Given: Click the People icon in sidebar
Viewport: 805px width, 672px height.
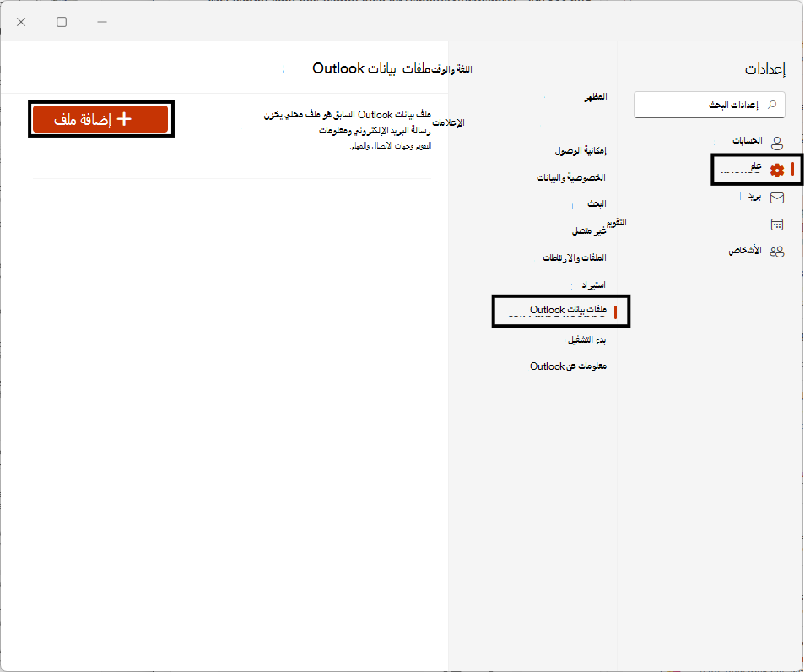Looking at the screenshot, I should coord(777,252).
